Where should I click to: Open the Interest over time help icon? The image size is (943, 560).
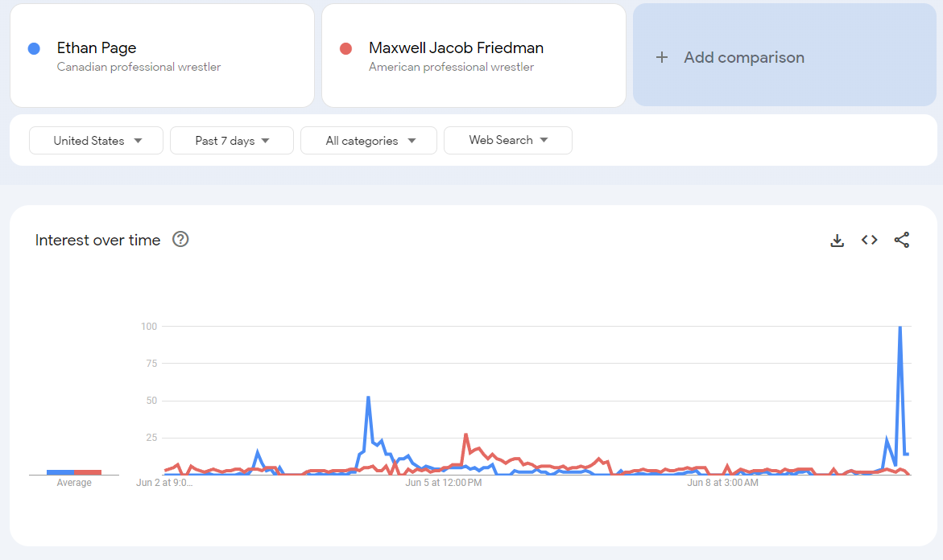(180, 239)
